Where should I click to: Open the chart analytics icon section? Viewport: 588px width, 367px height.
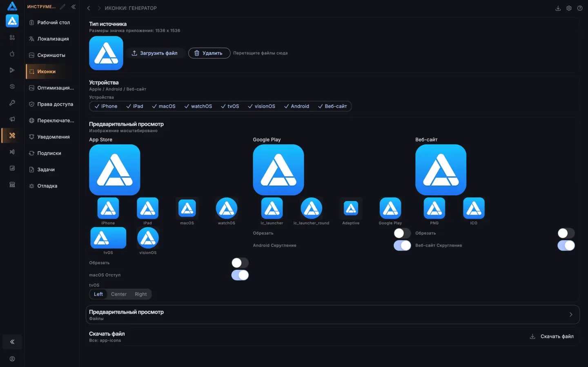pyautogui.click(x=12, y=168)
